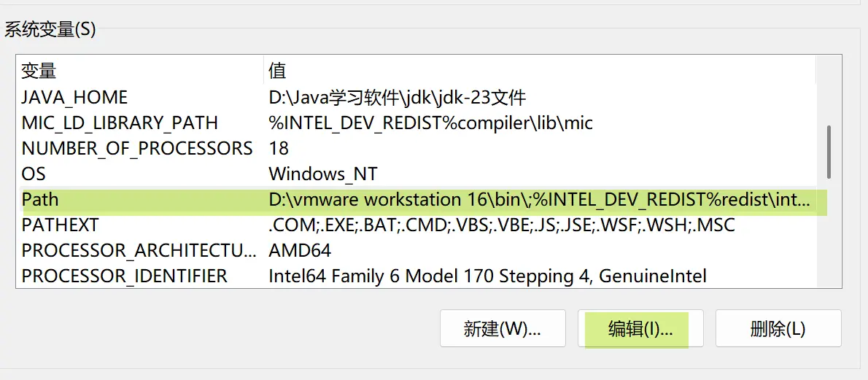Select the PATHEXT variable row
Viewport: 868px width, 380px height.
418,225
